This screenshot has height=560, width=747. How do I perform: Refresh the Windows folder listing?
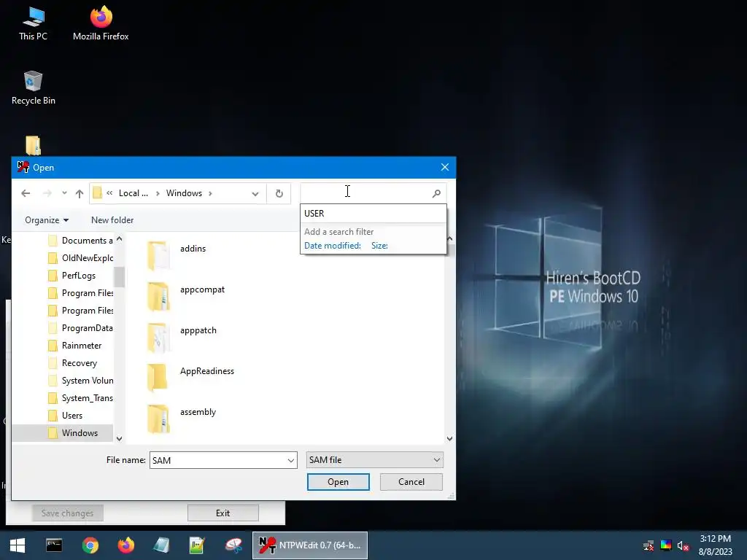click(x=279, y=193)
